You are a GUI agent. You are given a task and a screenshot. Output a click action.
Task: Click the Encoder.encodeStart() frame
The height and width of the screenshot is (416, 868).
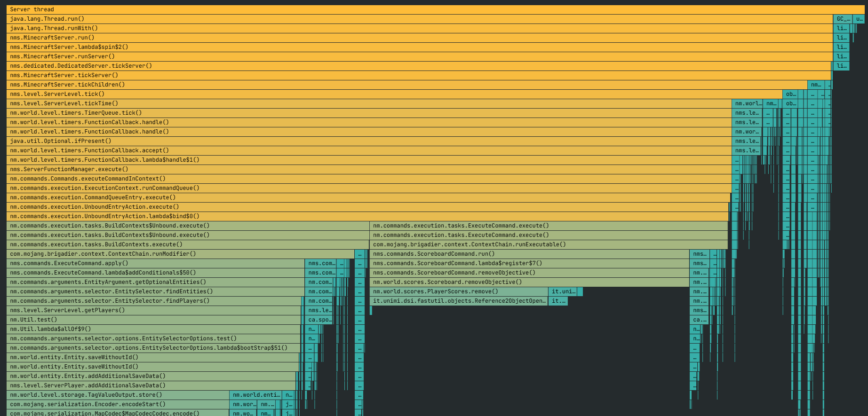point(118,404)
